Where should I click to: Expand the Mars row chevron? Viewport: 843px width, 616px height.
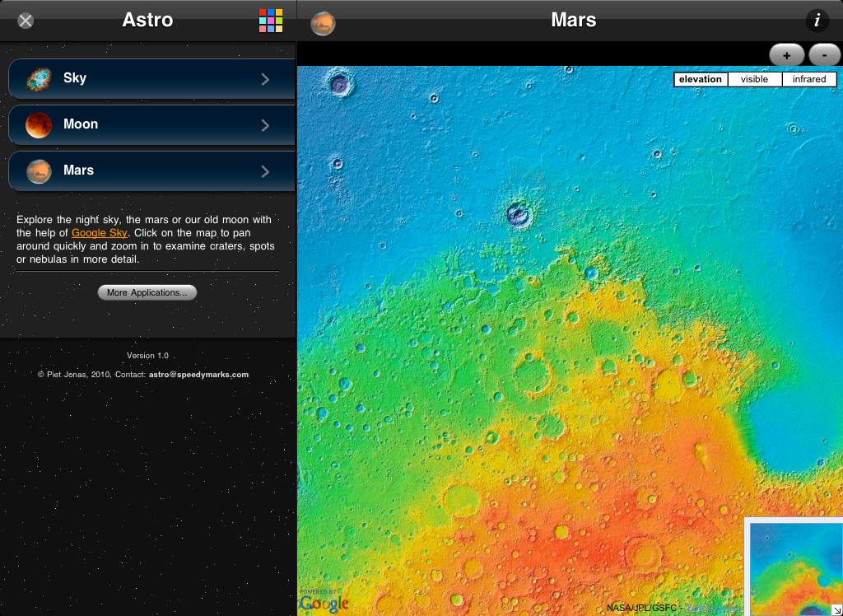(265, 171)
